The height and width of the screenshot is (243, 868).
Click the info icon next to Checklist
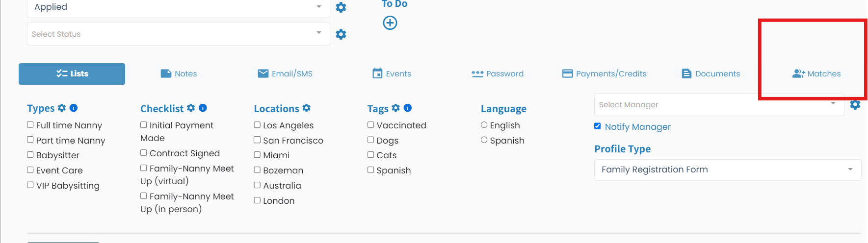[x=203, y=108]
